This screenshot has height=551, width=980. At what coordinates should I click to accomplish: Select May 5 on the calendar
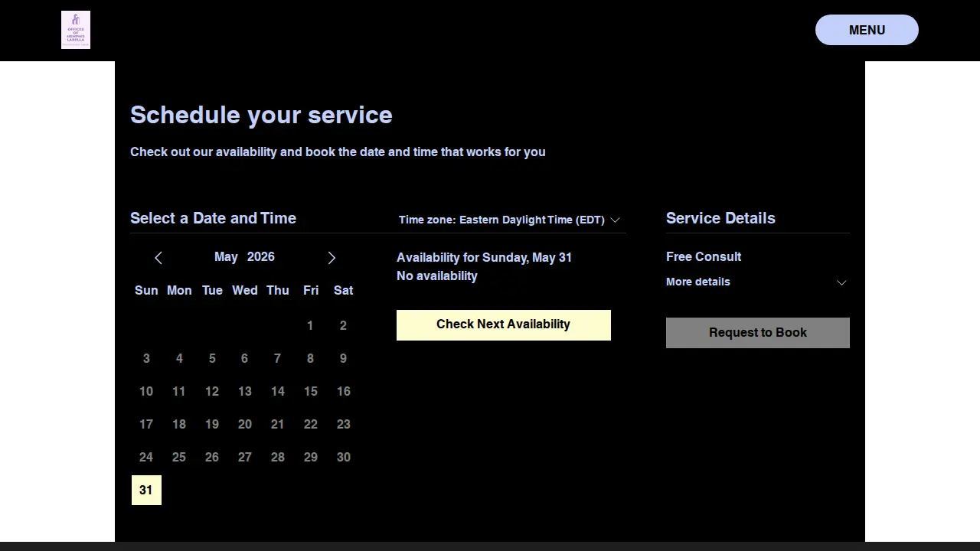coord(212,358)
